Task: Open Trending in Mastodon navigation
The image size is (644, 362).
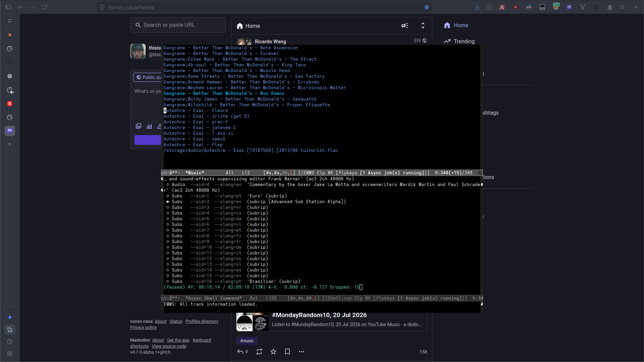Action: pos(459,41)
